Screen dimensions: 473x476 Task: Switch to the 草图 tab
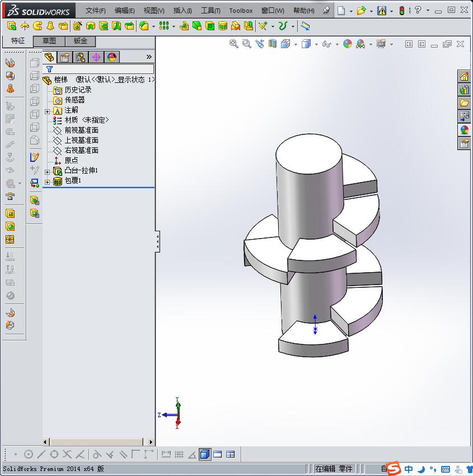point(49,41)
